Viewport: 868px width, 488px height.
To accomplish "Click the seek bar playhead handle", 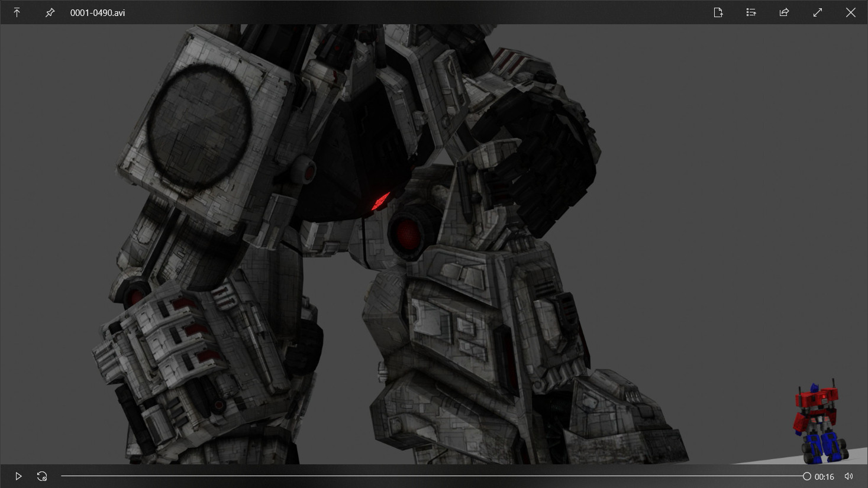I will tap(806, 476).
